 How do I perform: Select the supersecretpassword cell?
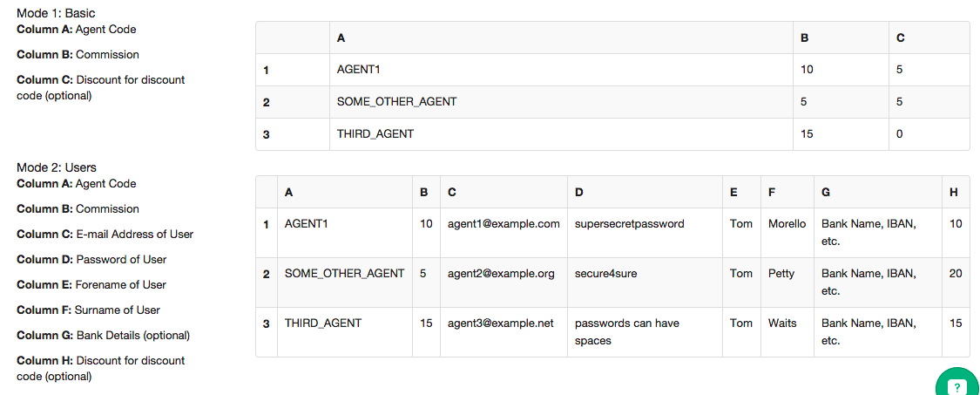coord(645,232)
